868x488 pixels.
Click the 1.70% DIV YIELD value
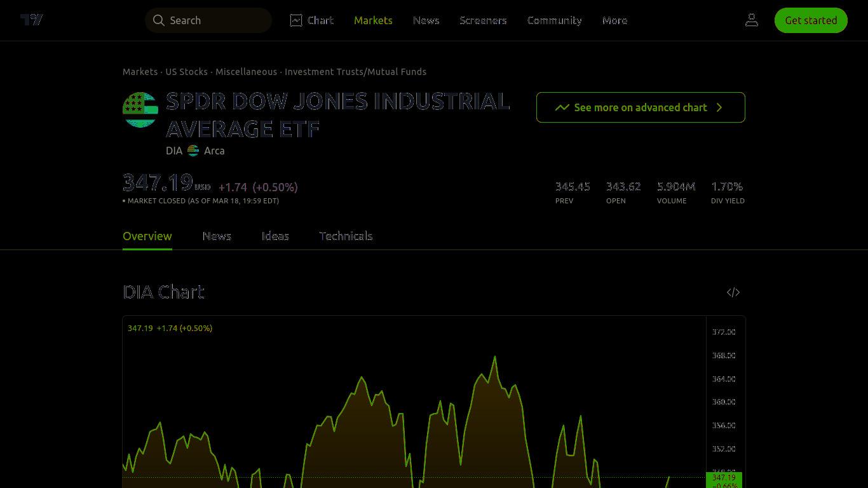click(x=727, y=186)
